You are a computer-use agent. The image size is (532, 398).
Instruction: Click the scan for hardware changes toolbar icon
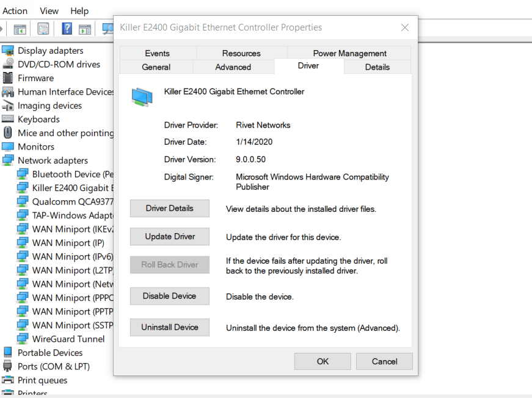pos(108,29)
